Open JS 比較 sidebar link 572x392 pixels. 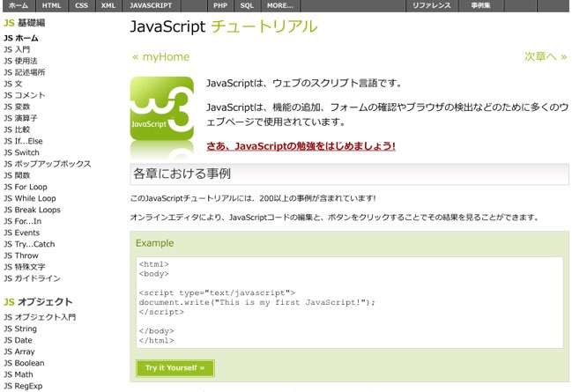[17, 129]
